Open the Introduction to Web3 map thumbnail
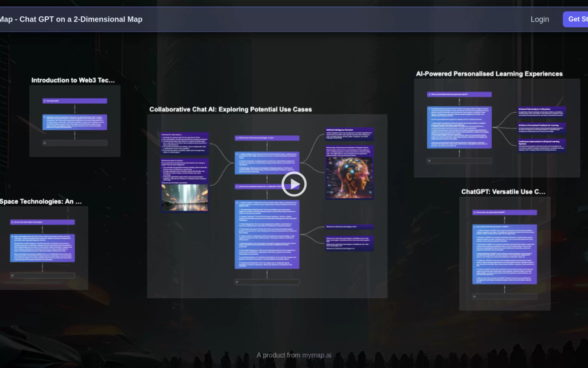 [75, 121]
